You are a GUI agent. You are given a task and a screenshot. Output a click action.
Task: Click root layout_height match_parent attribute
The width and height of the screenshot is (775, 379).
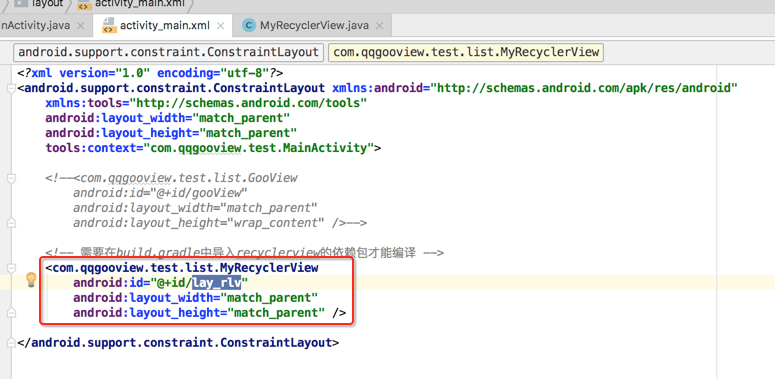pyautogui.click(x=171, y=133)
